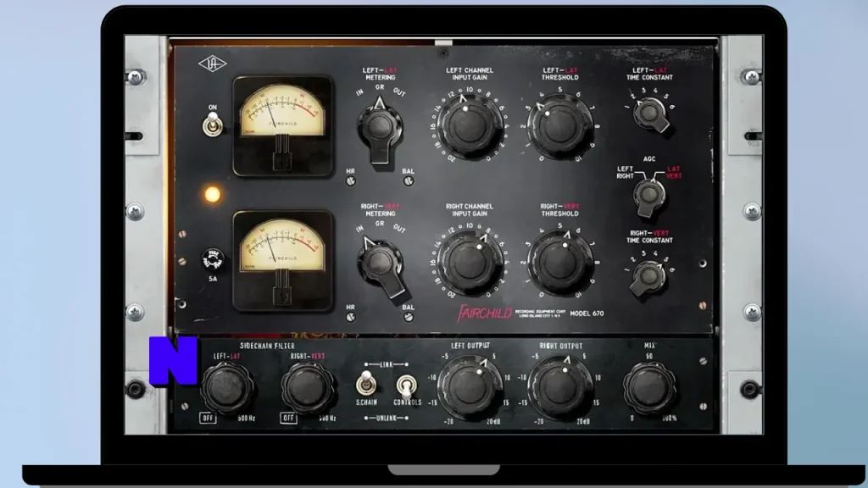The image size is (868, 488).
Task: Toggle the S.CHAIN link switch
Action: (x=365, y=384)
